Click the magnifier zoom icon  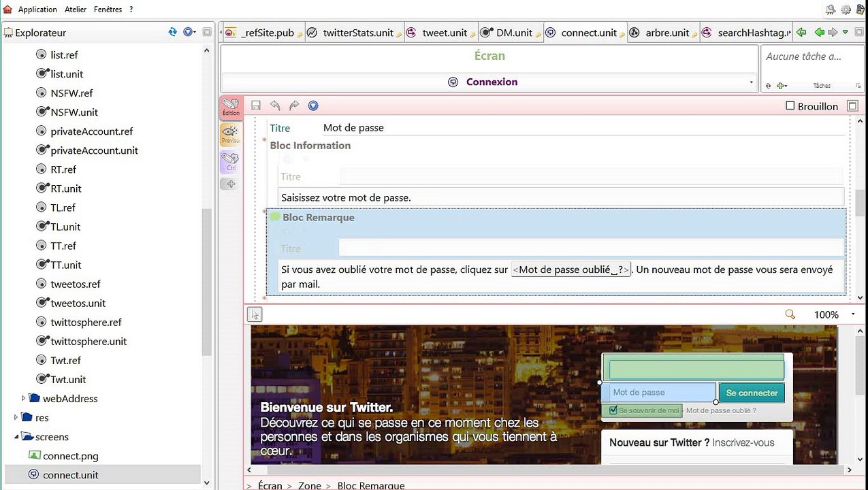pyautogui.click(x=790, y=314)
